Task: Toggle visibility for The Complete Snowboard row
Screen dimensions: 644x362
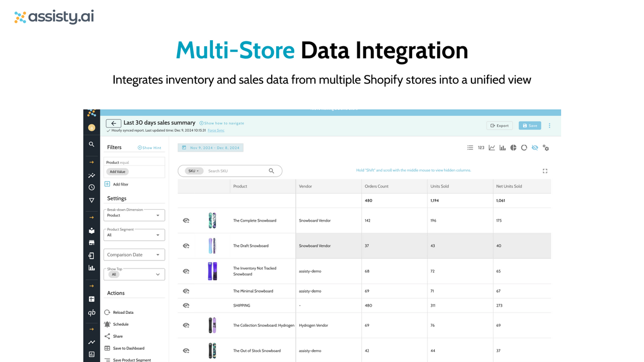Action: (186, 221)
